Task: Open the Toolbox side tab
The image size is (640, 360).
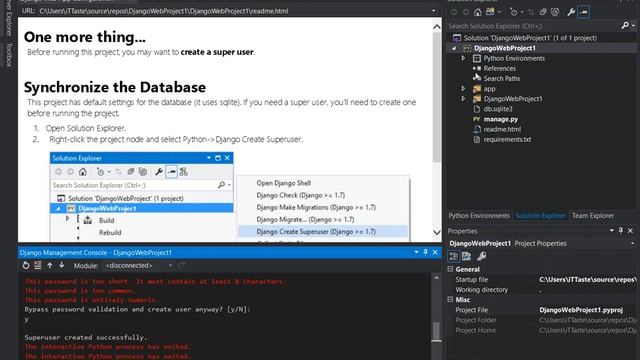Action: pos(9,54)
